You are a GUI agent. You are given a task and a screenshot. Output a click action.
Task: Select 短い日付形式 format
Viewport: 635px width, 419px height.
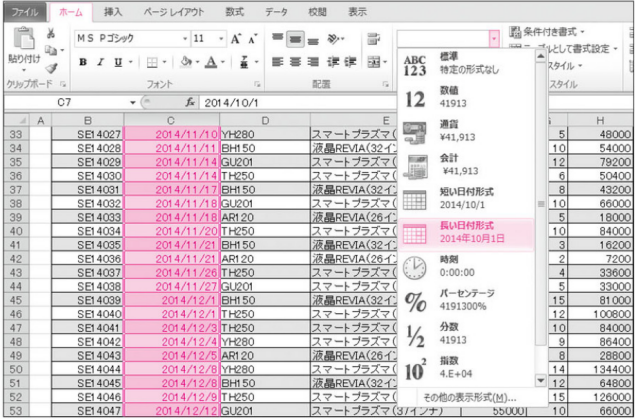pos(467,198)
